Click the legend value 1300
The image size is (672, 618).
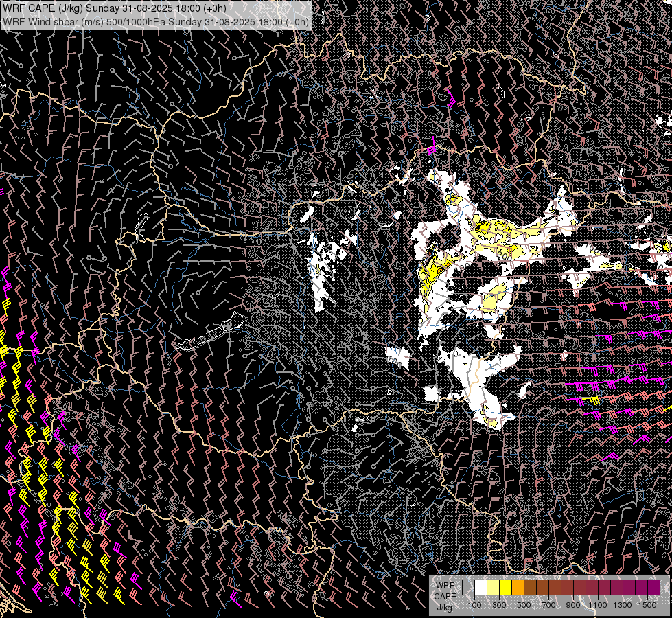623,605
